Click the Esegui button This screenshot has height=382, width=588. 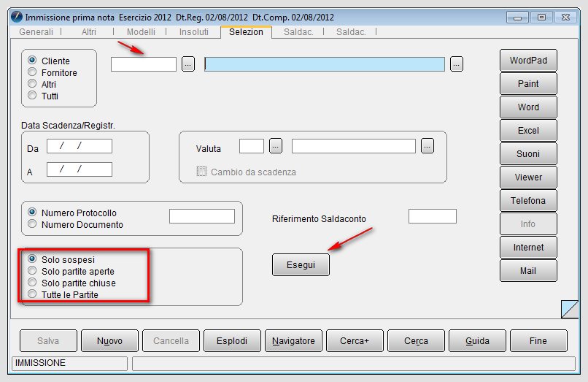pos(301,265)
